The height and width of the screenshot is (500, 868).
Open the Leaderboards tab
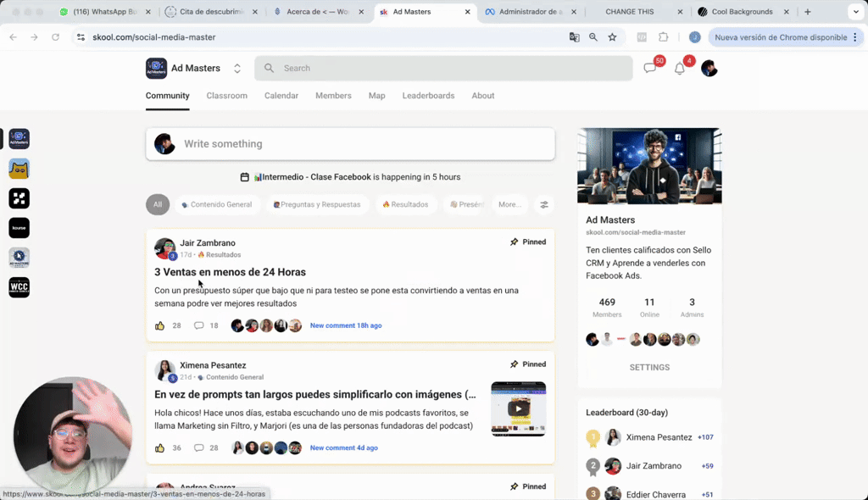click(428, 96)
